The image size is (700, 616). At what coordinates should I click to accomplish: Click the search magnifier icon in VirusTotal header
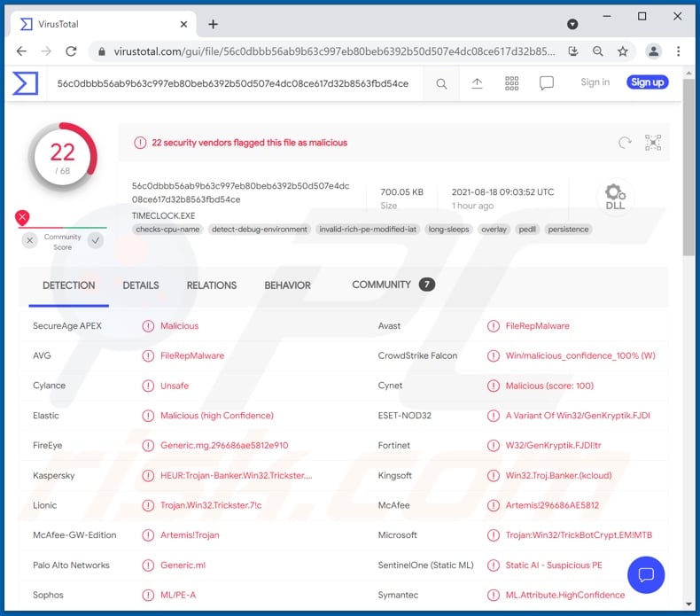point(441,83)
